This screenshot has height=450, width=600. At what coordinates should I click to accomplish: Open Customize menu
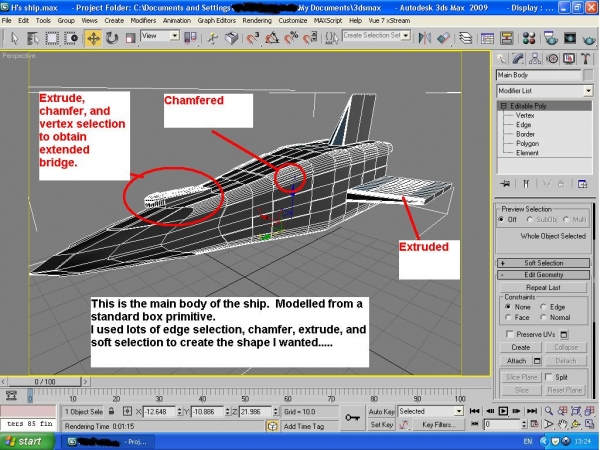tap(292, 21)
